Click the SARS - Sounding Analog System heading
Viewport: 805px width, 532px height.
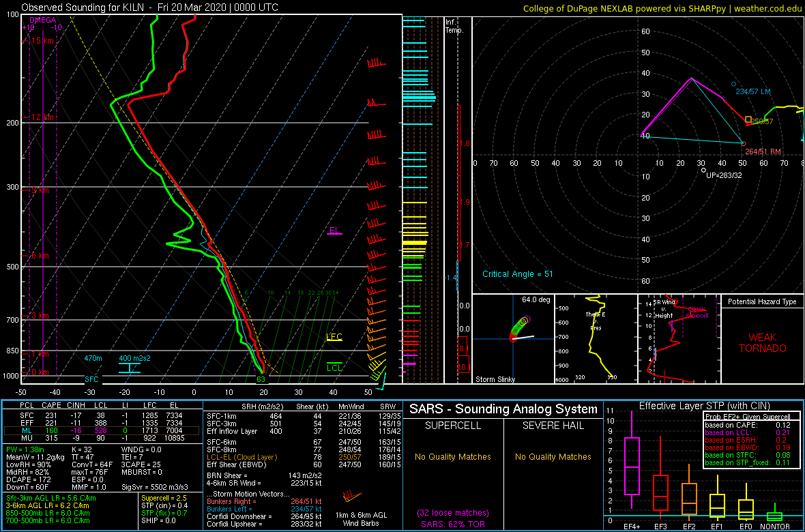pyautogui.click(x=503, y=409)
